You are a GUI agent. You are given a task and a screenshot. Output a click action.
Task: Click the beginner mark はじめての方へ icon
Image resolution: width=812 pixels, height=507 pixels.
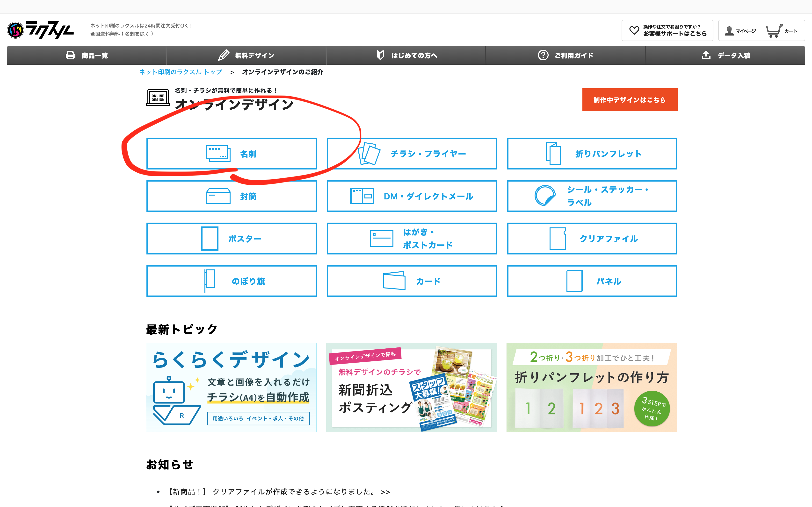tap(380, 55)
